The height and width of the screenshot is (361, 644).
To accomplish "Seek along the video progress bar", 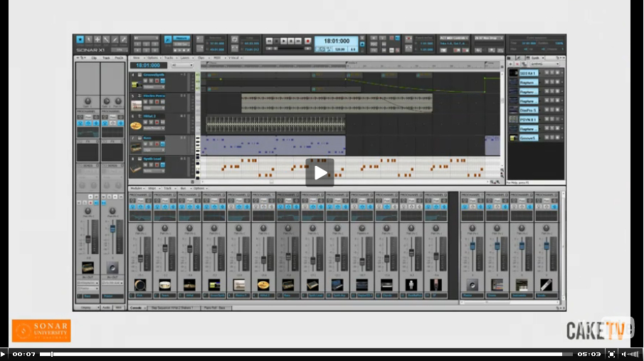I will click(306, 354).
